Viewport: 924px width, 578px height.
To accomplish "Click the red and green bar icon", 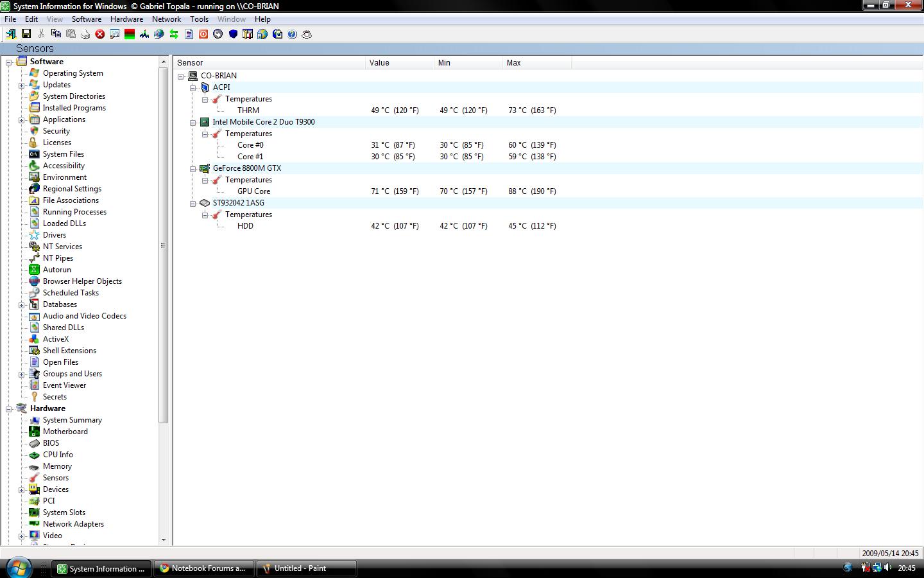I will coord(130,34).
